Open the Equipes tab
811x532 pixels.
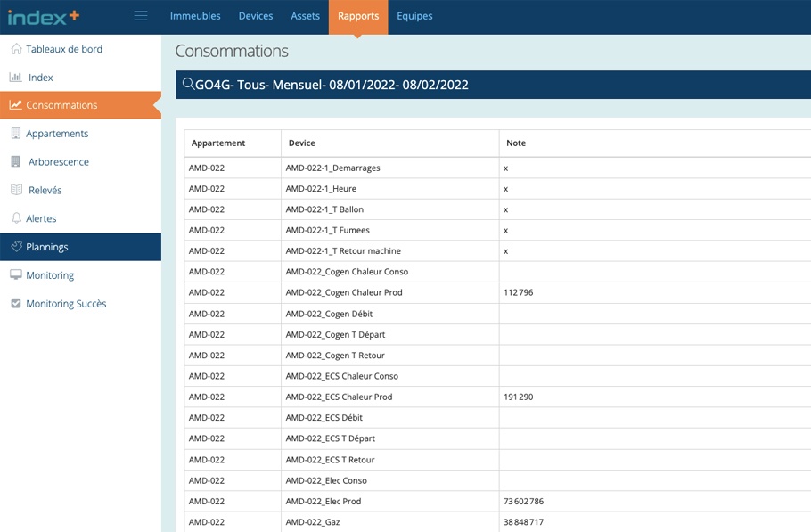414,16
